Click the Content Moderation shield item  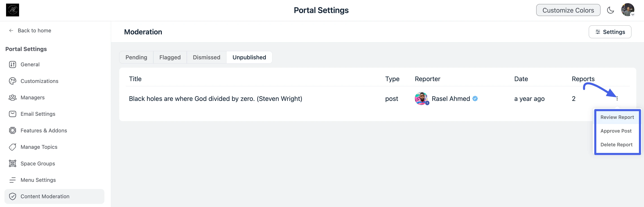coord(54,196)
